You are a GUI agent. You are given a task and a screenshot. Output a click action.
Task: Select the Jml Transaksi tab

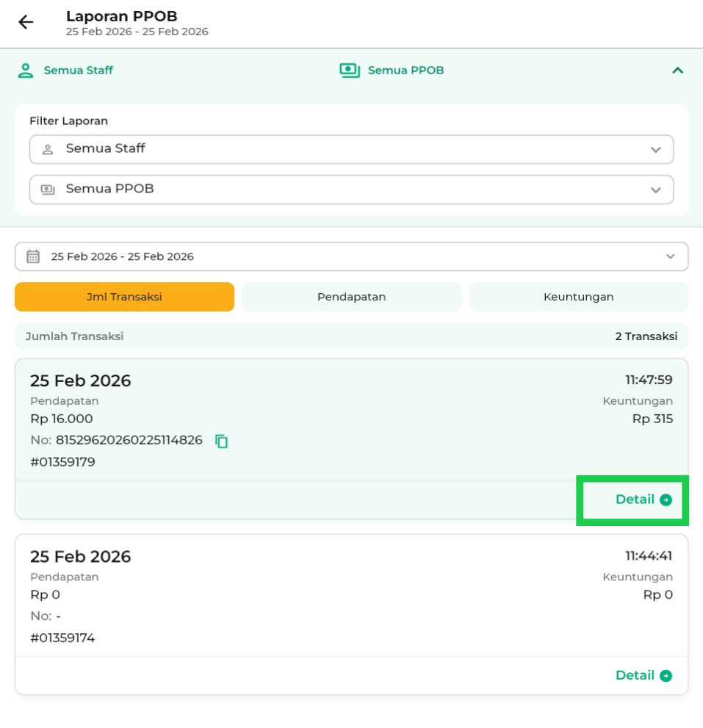tap(124, 297)
